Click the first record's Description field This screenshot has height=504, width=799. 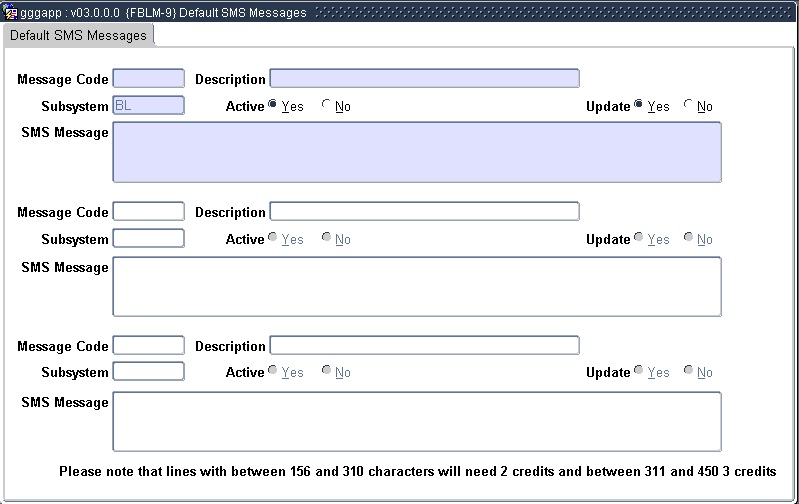[x=424, y=79]
